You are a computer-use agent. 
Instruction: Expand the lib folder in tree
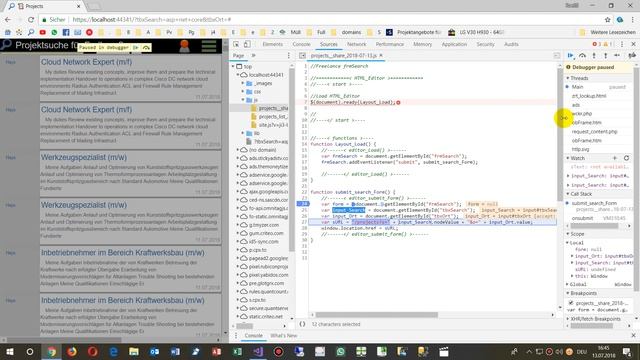coord(243,133)
